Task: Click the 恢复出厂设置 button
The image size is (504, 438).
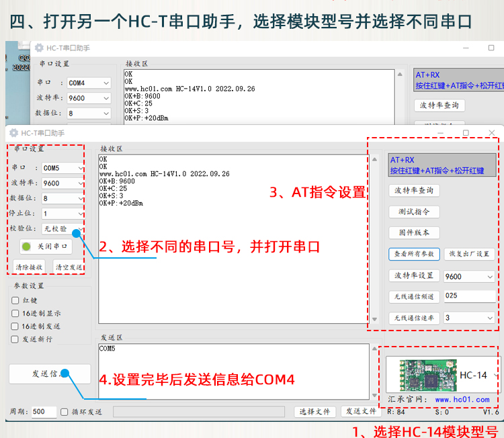Action: pos(469,254)
